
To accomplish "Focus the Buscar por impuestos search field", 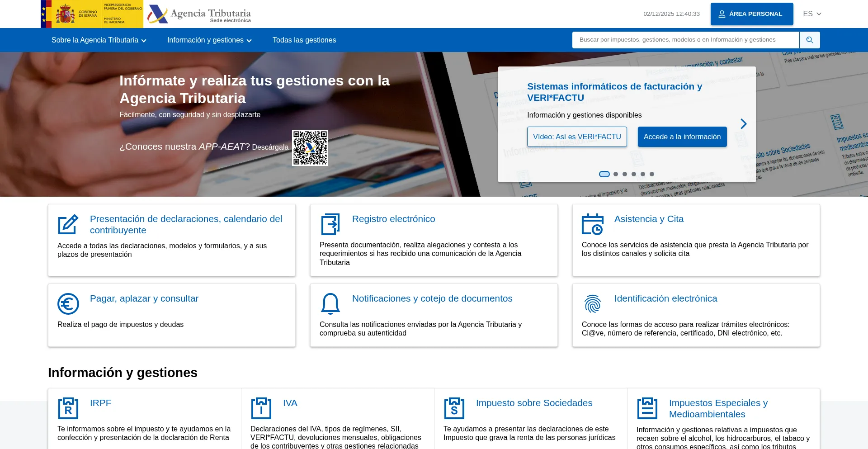I will pos(685,40).
